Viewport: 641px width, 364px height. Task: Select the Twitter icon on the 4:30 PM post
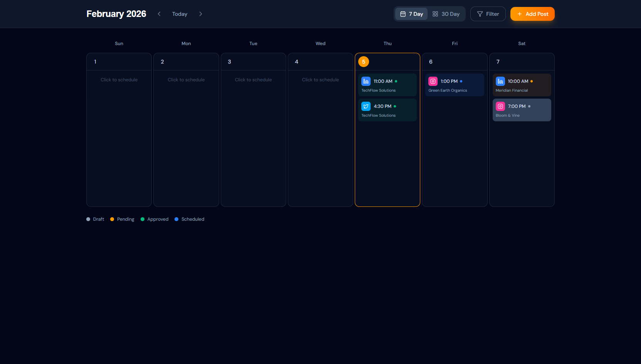click(365, 106)
